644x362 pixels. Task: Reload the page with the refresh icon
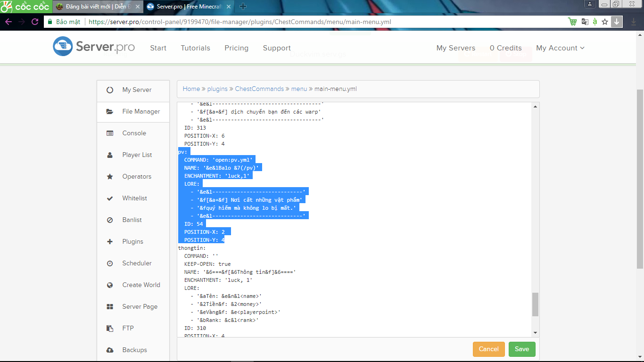[x=35, y=22]
